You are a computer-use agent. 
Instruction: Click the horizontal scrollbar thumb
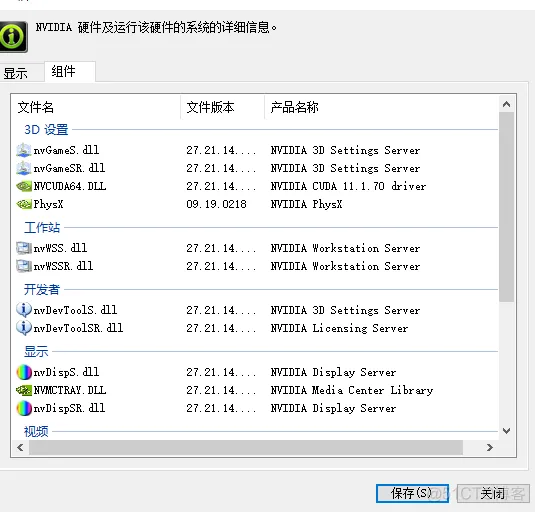click(246, 447)
